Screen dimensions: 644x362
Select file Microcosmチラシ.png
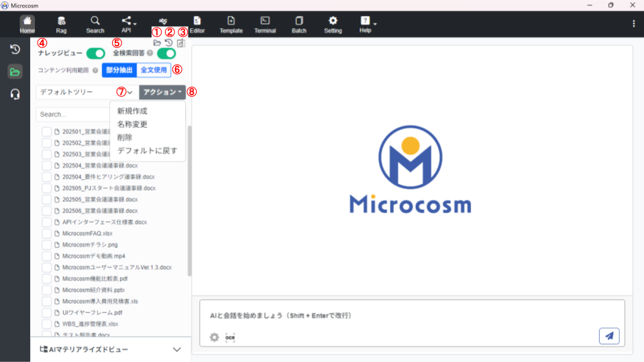[90, 245]
